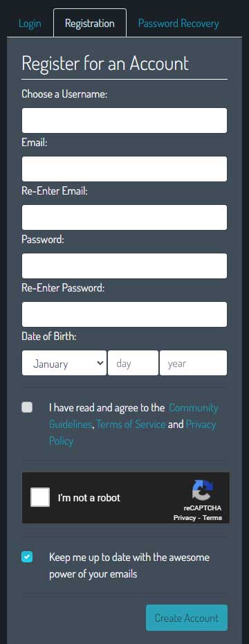Open the Community Guidelines link
This screenshot has width=249, height=644.
coord(133,416)
